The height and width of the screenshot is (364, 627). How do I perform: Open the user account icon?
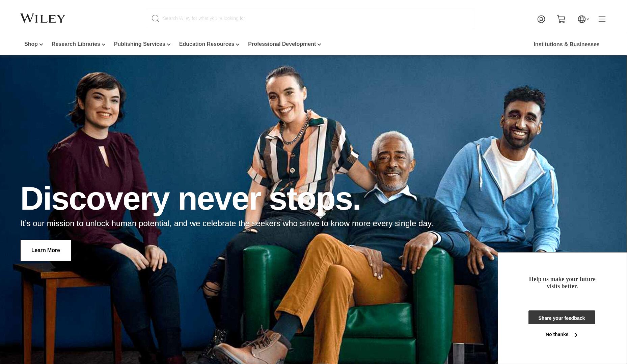tap(541, 19)
